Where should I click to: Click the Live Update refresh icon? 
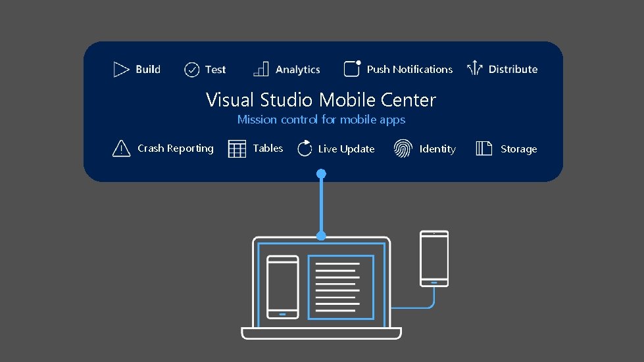point(305,148)
